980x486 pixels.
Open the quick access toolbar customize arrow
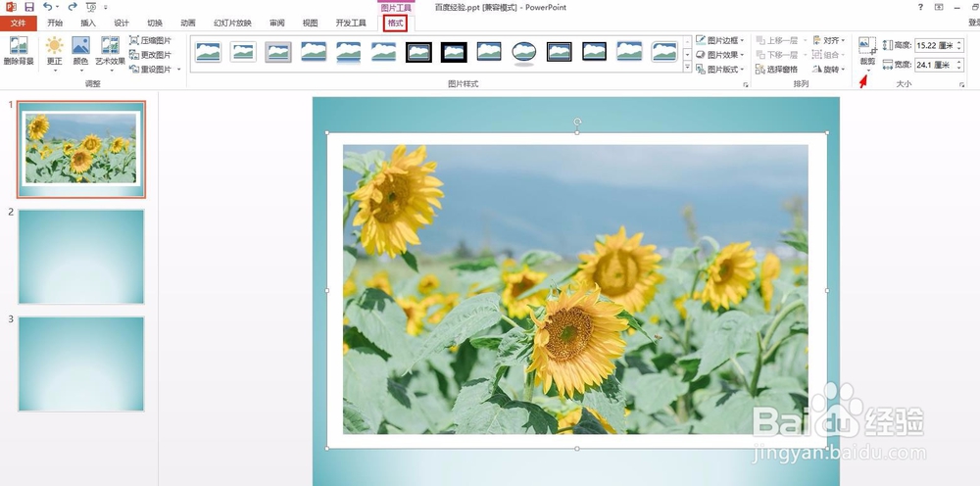tap(106, 8)
